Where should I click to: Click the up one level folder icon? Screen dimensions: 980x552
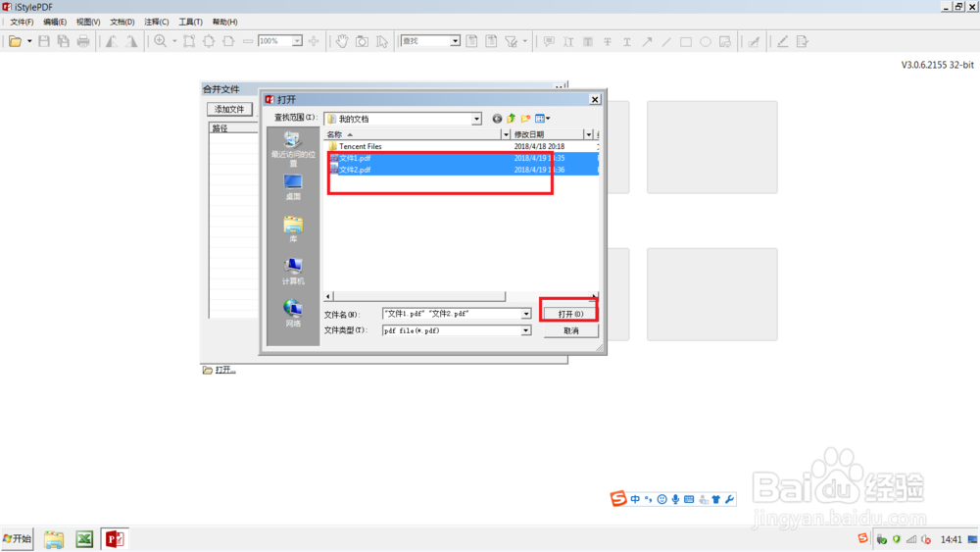(512, 119)
